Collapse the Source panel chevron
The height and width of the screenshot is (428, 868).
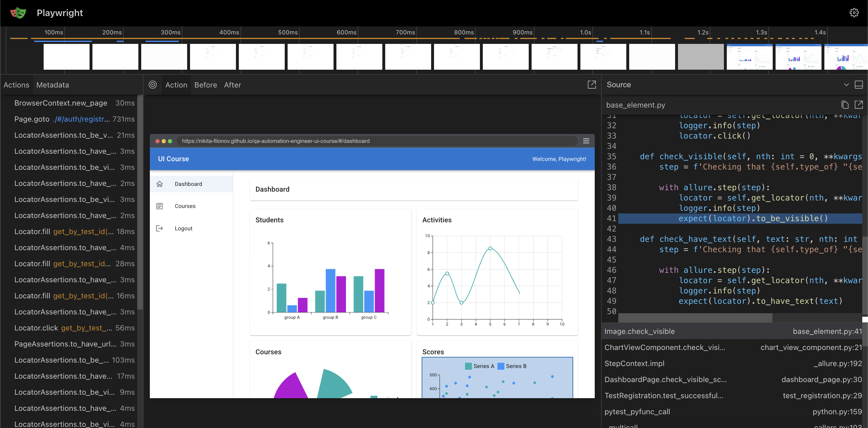[846, 85]
